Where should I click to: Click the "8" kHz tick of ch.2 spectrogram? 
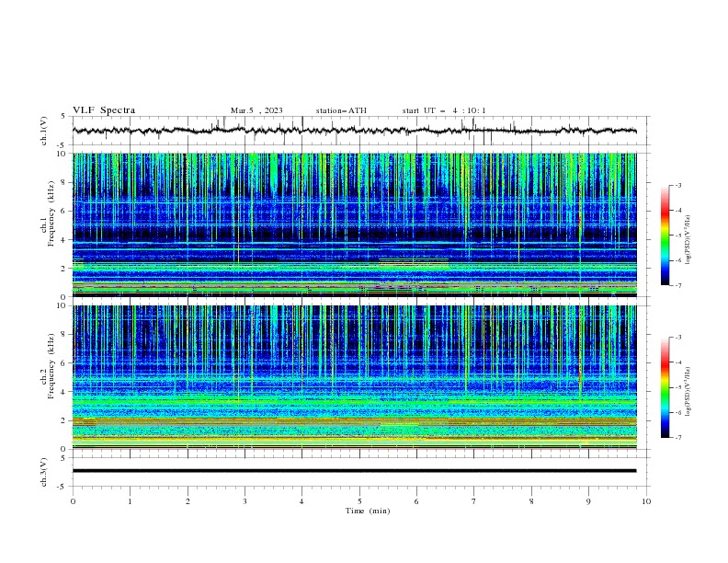click(x=64, y=335)
